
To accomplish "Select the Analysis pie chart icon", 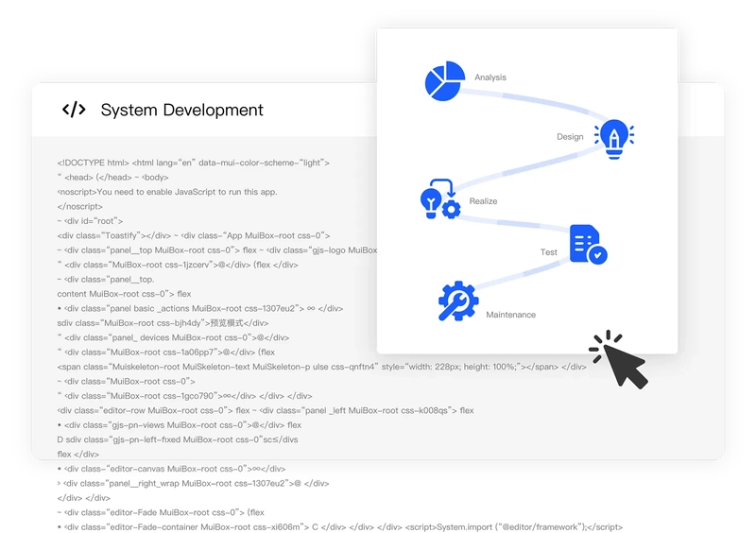I will pyautogui.click(x=443, y=80).
